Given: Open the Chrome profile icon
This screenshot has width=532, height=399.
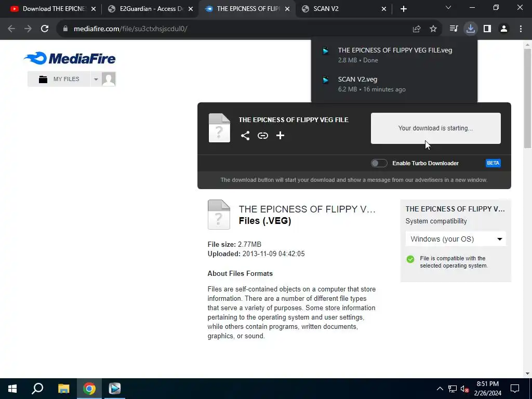Looking at the screenshot, I should (x=504, y=29).
